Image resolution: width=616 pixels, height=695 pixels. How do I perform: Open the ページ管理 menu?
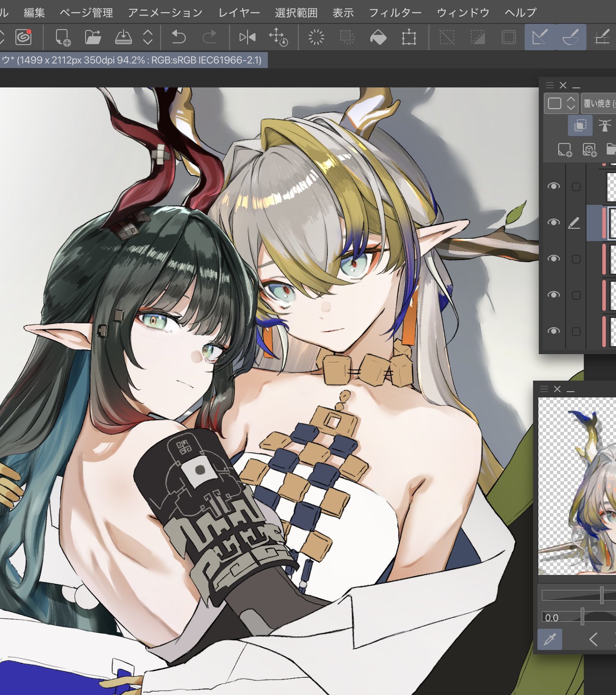86,13
